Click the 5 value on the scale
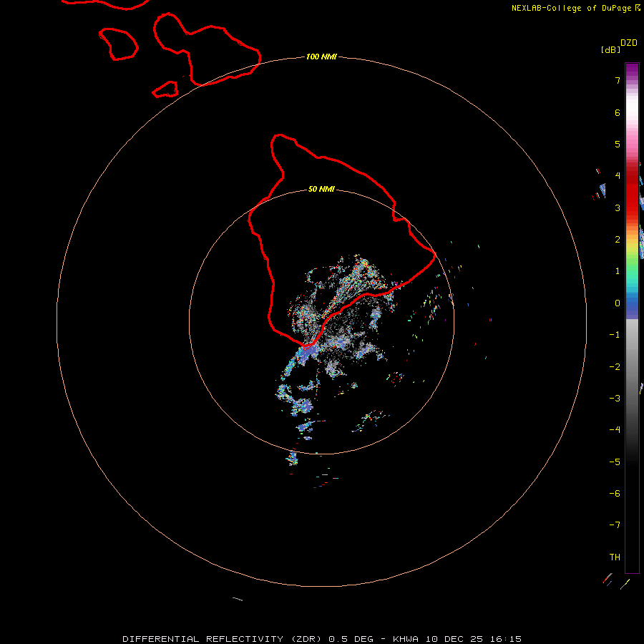 618,144
